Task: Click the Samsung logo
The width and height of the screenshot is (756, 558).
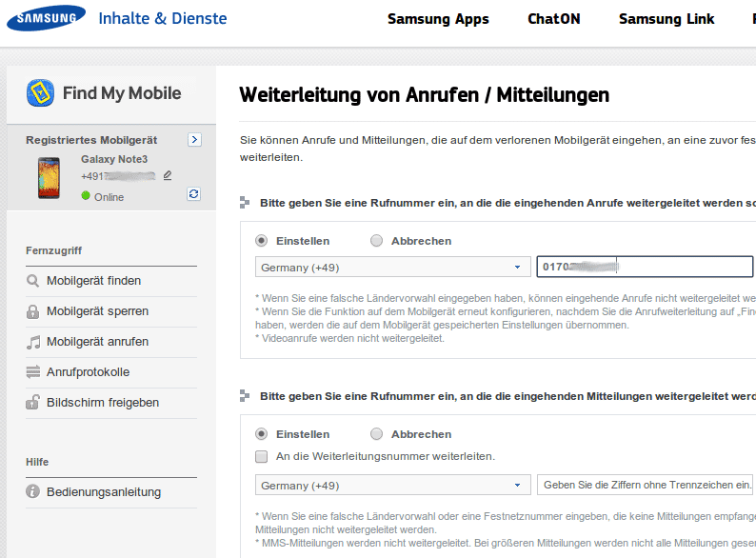Action: click(x=47, y=18)
